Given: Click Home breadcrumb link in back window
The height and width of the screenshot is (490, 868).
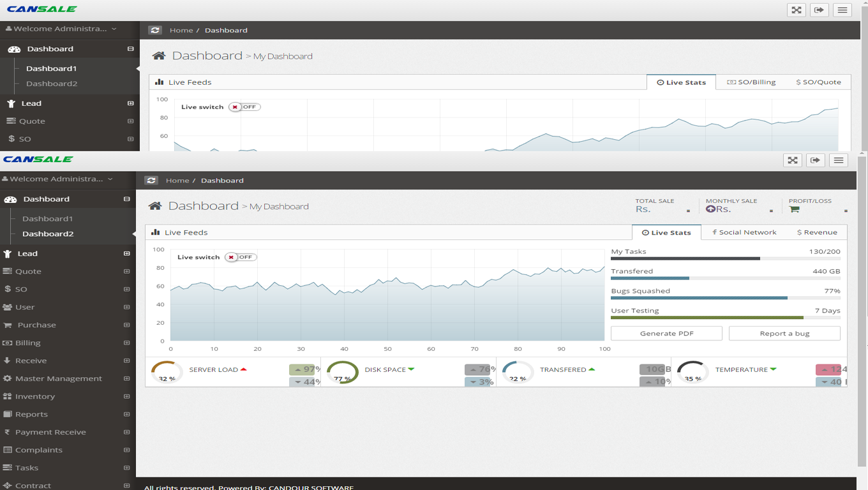Looking at the screenshot, I should pos(181,30).
